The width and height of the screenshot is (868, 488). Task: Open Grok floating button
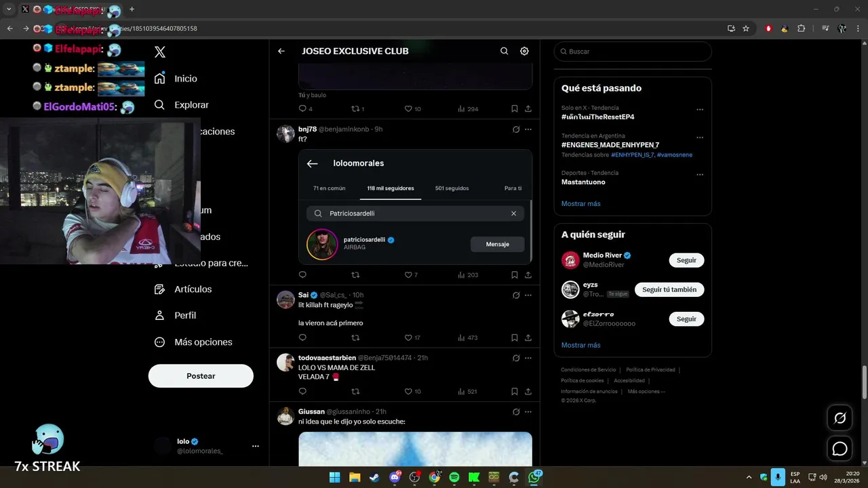coord(840,418)
